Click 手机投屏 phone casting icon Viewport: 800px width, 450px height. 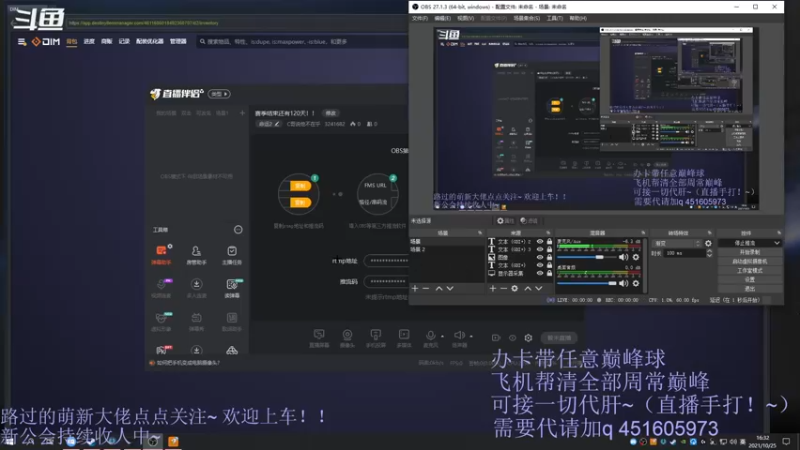pyautogui.click(x=376, y=337)
